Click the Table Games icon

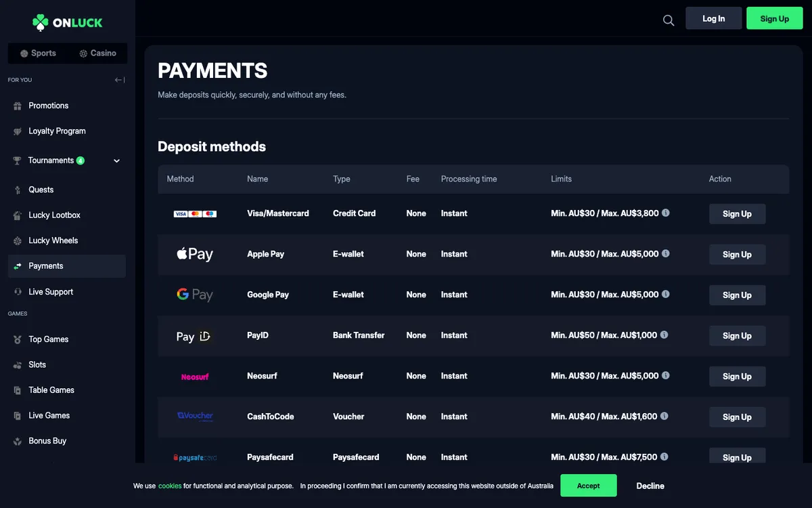(x=18, y=390)
